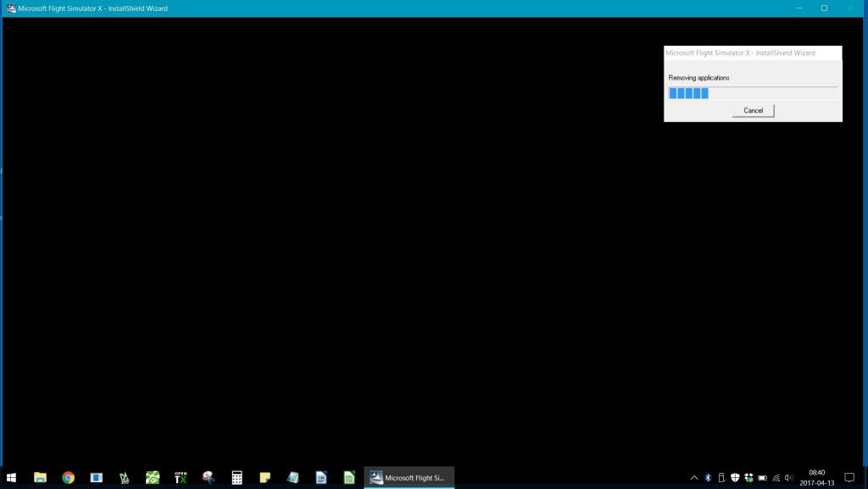Viewport: 868px width, 489px height.
Task: Open the green map app taskbar icon
Action: click(153, 477)
